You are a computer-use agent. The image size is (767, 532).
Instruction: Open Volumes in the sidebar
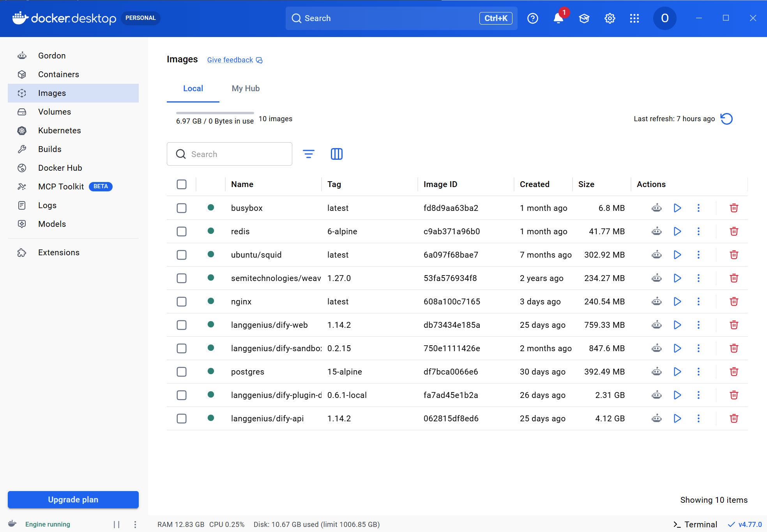coord(73,112)
